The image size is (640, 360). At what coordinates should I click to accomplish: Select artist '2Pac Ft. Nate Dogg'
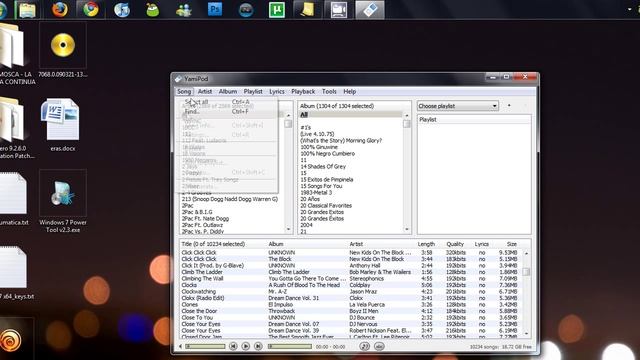tap(205, 219)
